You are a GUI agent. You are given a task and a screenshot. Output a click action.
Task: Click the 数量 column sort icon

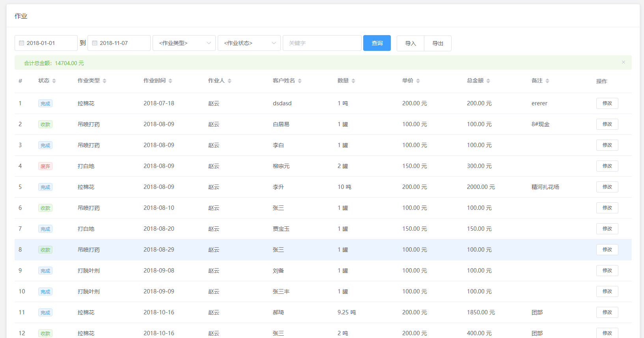pyautogui.click(x=353, y=81)
